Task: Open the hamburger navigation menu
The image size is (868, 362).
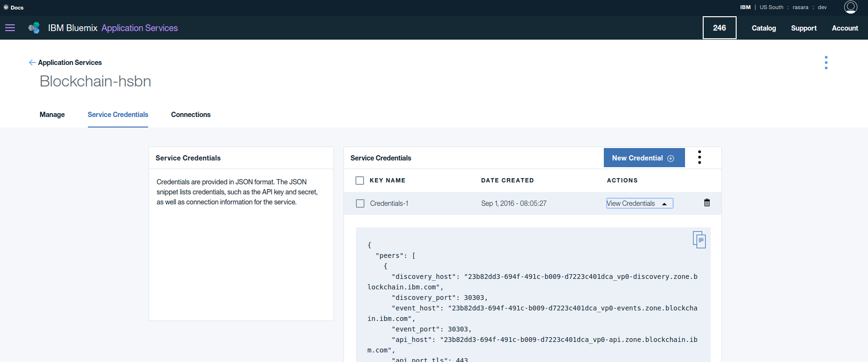Action: click(10, 28)
